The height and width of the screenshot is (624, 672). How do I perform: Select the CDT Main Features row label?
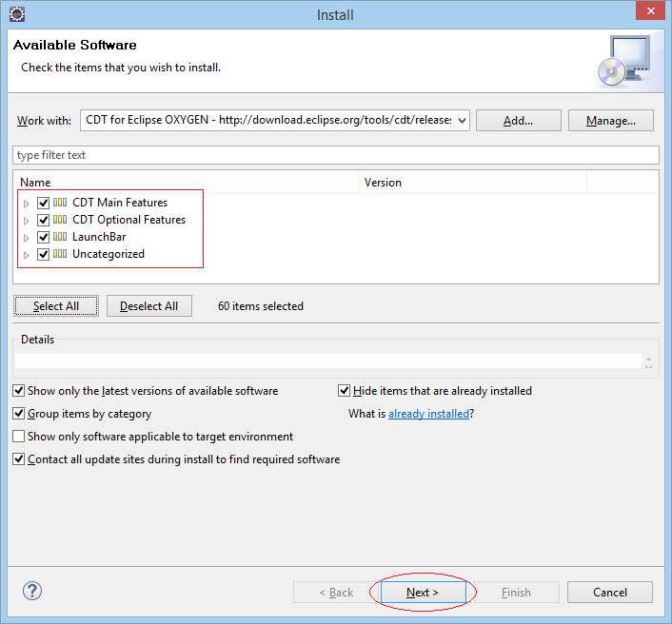(120, 203)
